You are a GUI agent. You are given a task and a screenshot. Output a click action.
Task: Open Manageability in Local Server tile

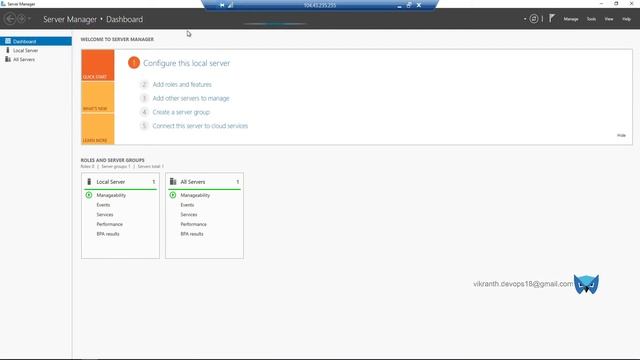tap(111, 196)
